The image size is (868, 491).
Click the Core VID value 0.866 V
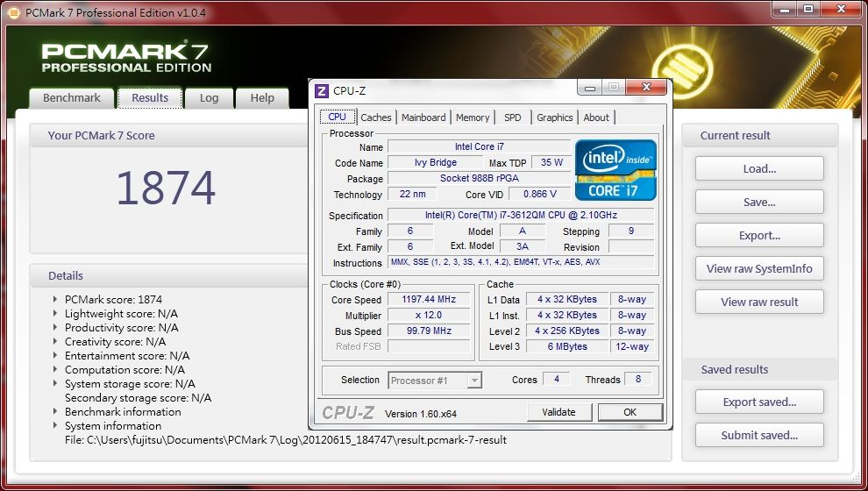coord(540,194)
